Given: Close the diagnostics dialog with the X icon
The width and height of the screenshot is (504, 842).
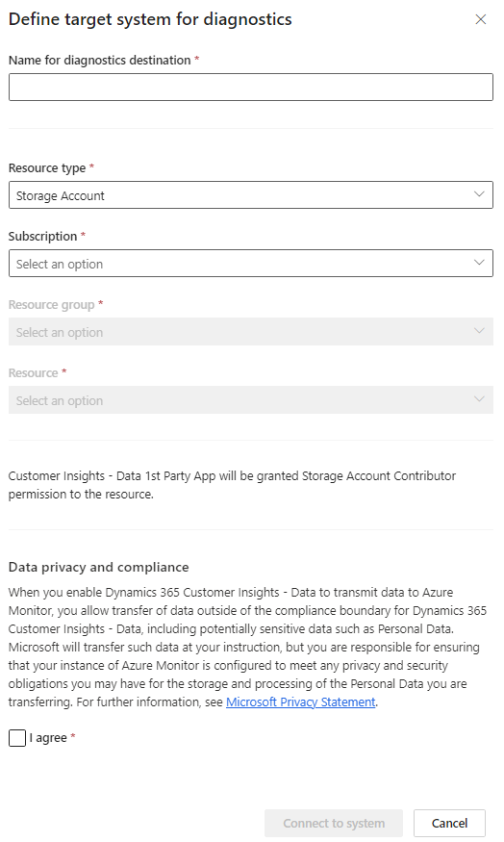Looking at the screenshot, I should click(x=480, y=19).
